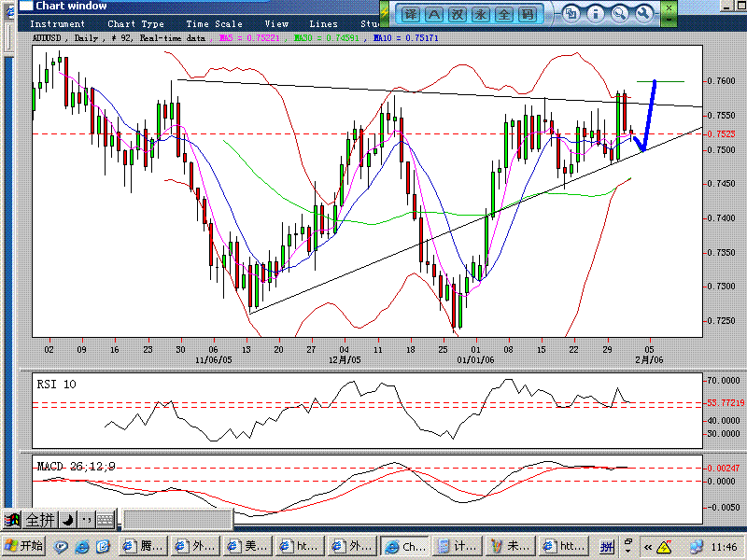
Task: Switch to the 计... calculator taskbar button
Action: pyautogui.click(x=458, y=546)
